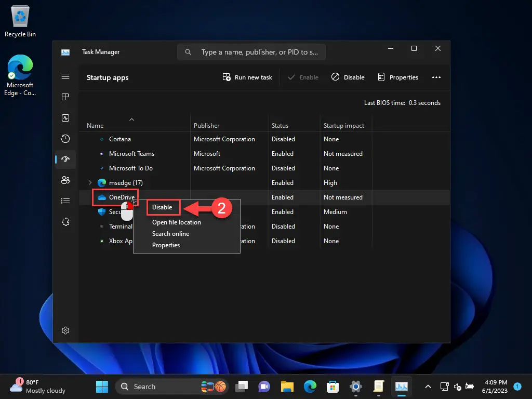Select the Startup apps sidebar icon
Screen dimensions: 532x399
click(65, 159)
